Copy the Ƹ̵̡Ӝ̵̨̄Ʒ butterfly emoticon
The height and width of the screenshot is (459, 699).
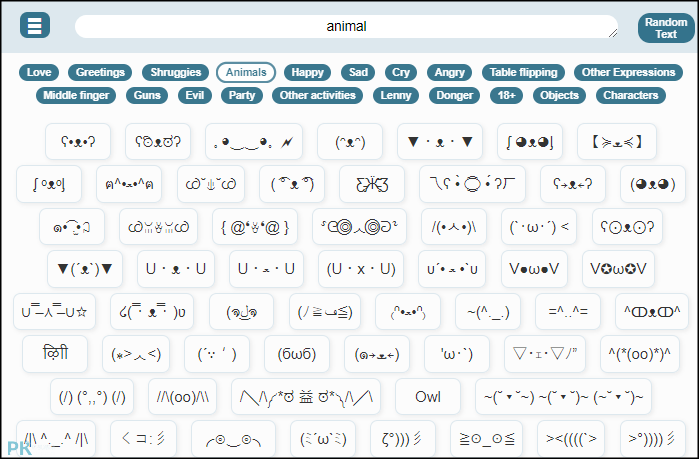[372, 184]
